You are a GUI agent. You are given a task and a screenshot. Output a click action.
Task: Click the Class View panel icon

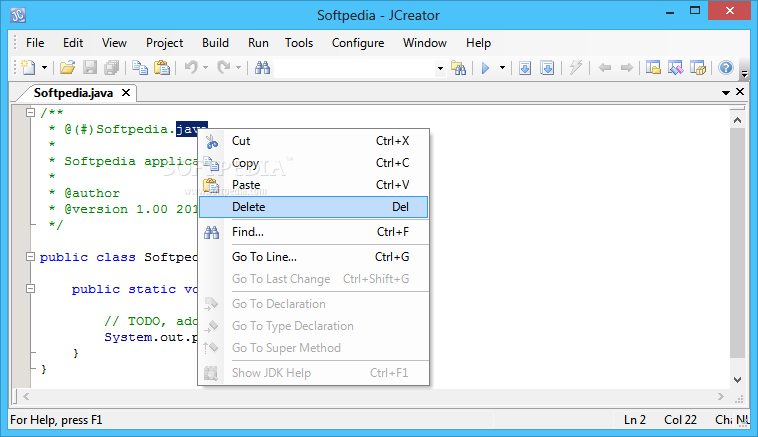coord(675,68)
